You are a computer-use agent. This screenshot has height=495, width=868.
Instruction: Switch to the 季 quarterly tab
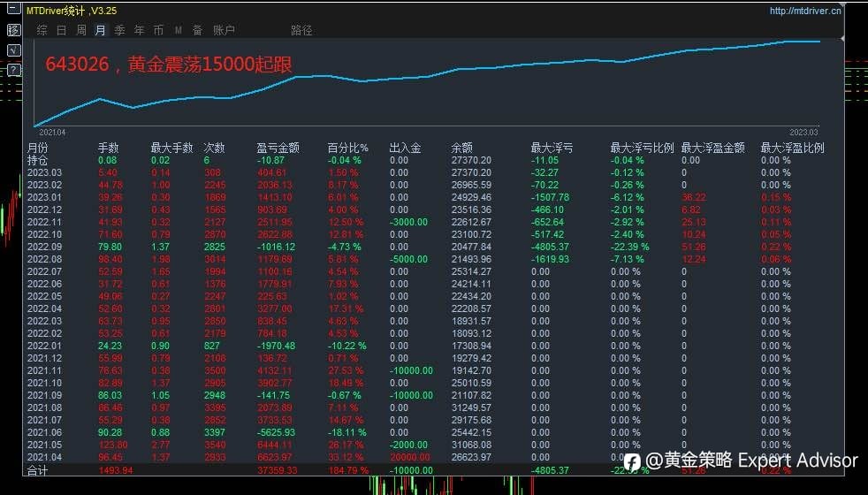tap(119, 30)
